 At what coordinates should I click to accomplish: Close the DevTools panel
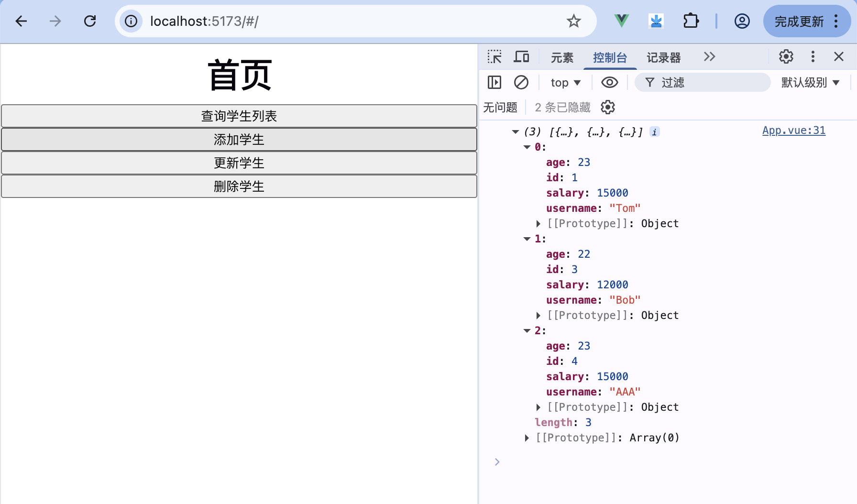(x=838, y=57)
